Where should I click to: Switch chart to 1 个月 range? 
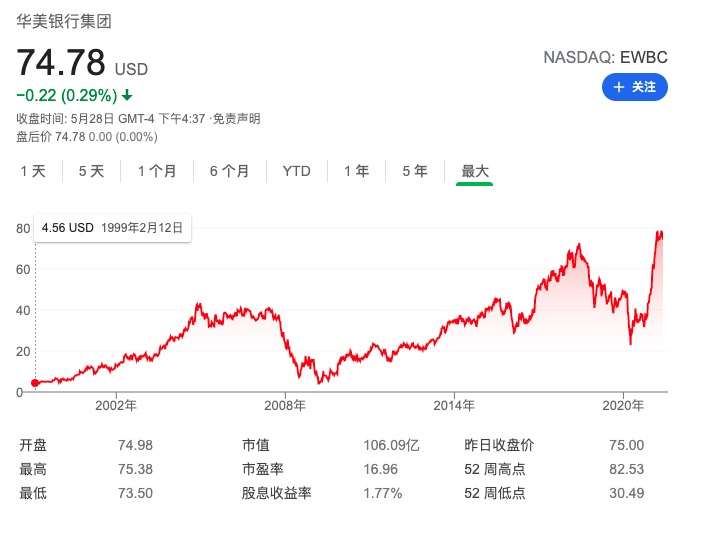coord(156,171)
